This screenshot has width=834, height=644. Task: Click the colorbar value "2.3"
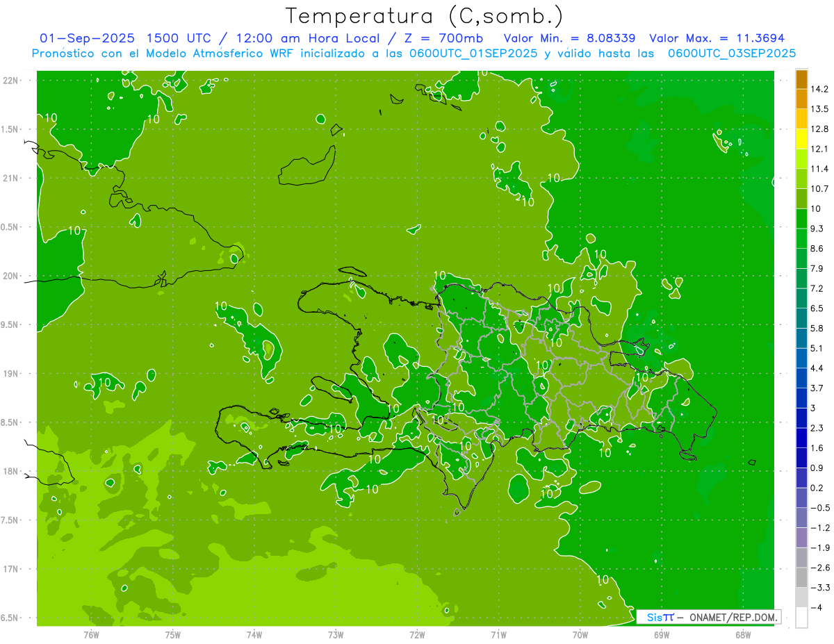(817, 428)
